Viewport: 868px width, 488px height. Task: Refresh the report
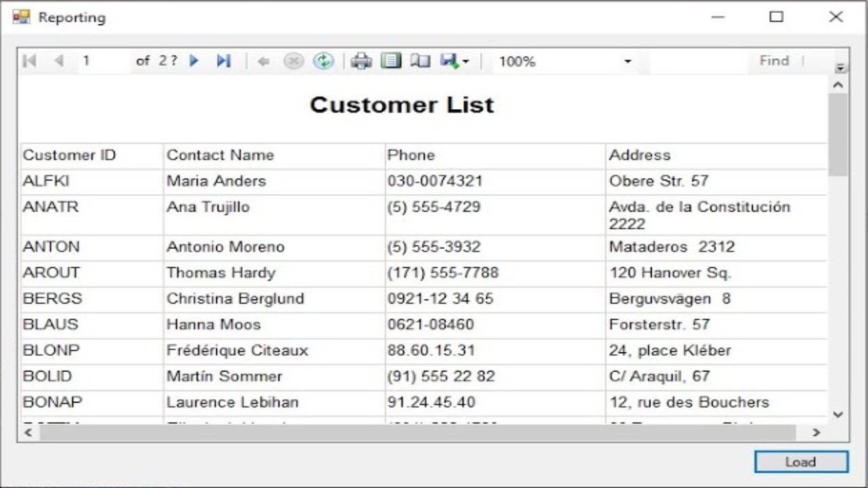coord(323,62)
